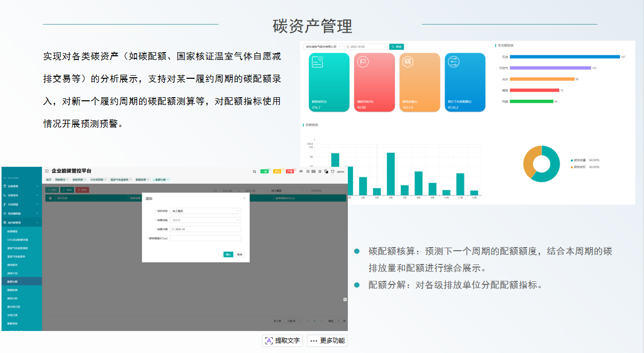Click the 提取文字 button
The height and width of the screenshot is (353, 644).
point(282,341)
